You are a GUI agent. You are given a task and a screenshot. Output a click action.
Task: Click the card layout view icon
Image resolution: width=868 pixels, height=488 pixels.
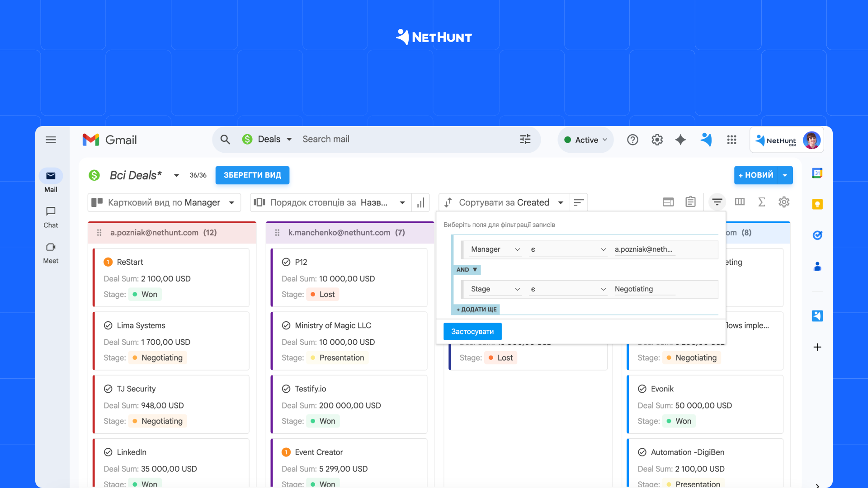coord(668,202)
